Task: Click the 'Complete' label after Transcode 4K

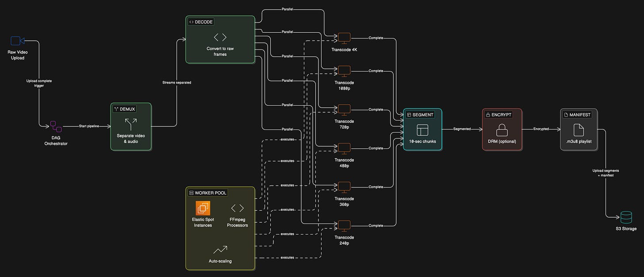Action: click(376, 38)
